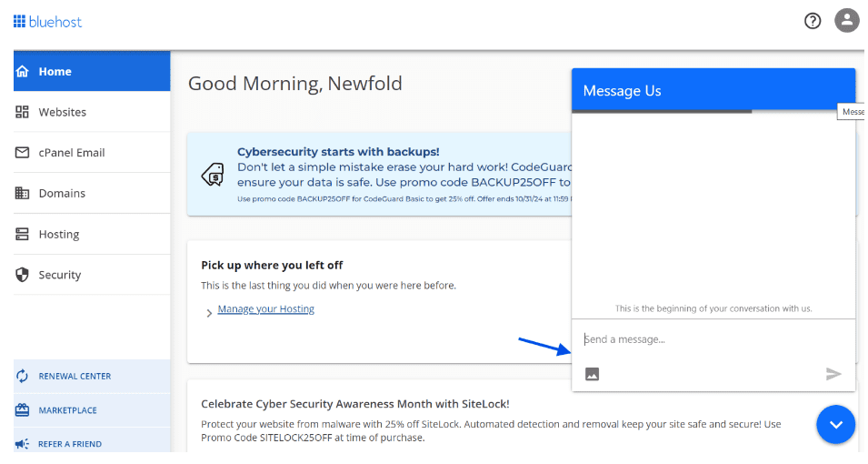
Task: Open the Home sidebar item
Action: 92,72
